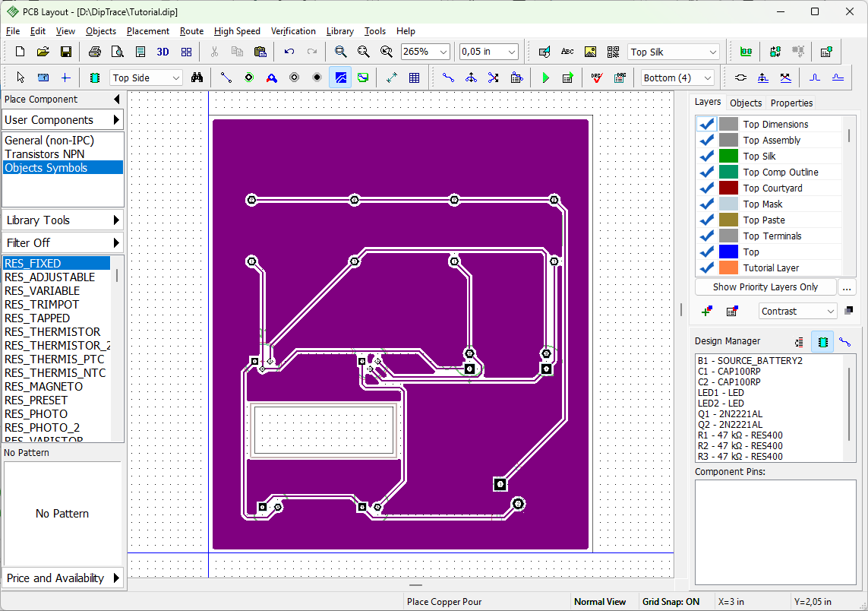Open the 265% zoom level dropdown

(x=443, y=52)
